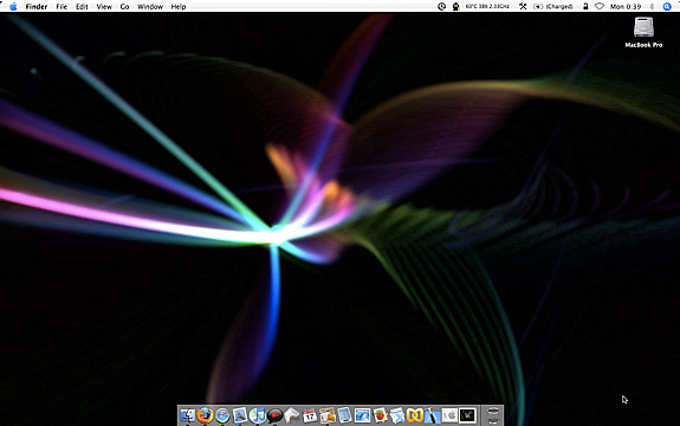
Task: Open the Help menu
Action: (x=178, y=7)
